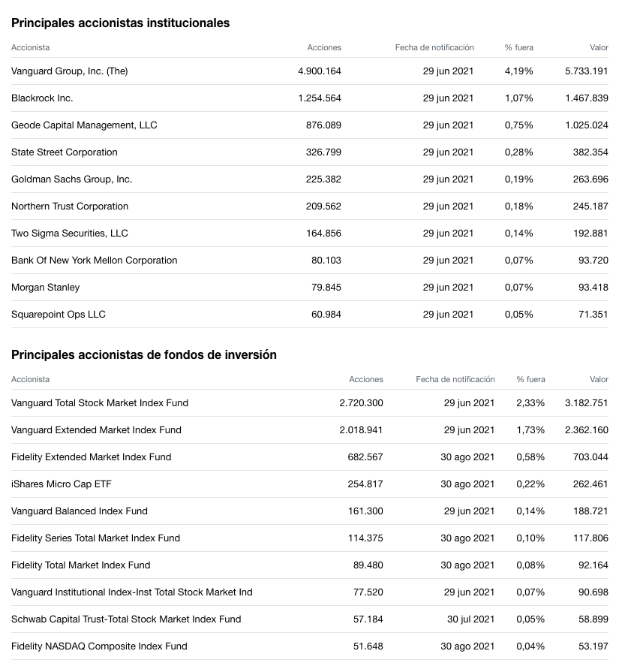This screenshot has width=628, height=672.
Task: Click the Valor header in institutional table
Action: (599, 47)
